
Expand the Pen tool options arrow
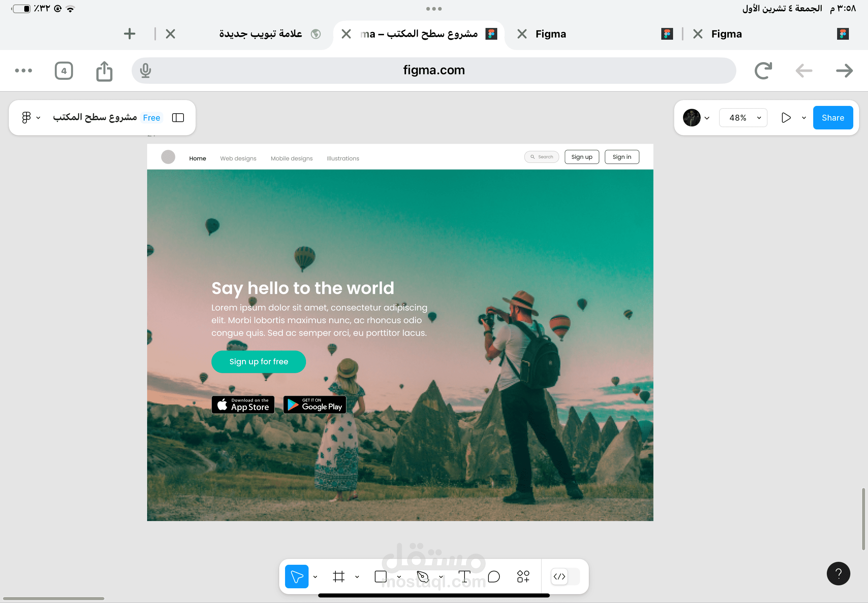point(441,577)
